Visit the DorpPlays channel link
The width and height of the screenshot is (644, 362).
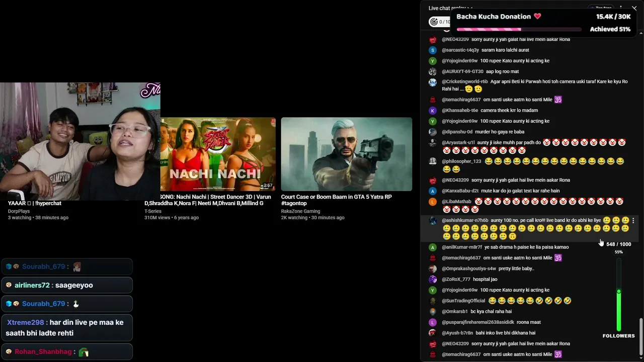pos(19,211)
